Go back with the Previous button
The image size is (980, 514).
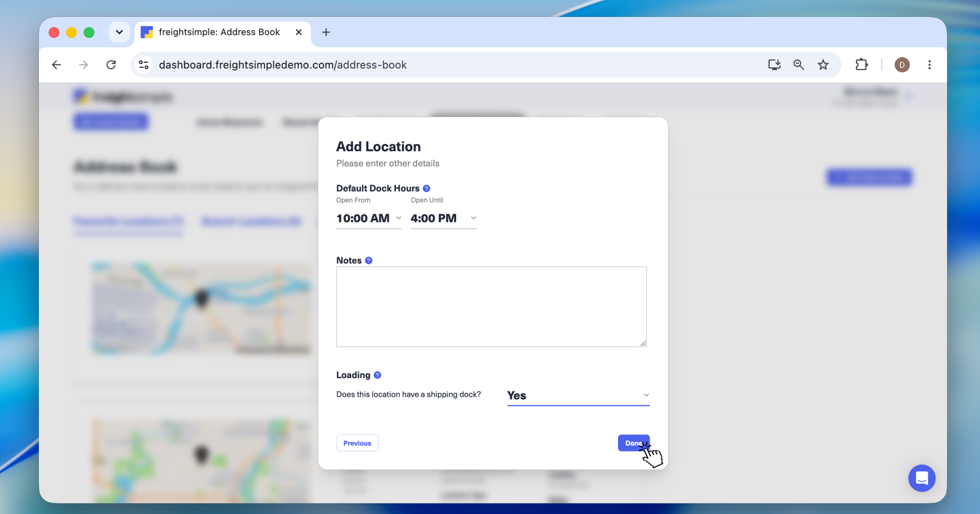[x=357, y=443]
